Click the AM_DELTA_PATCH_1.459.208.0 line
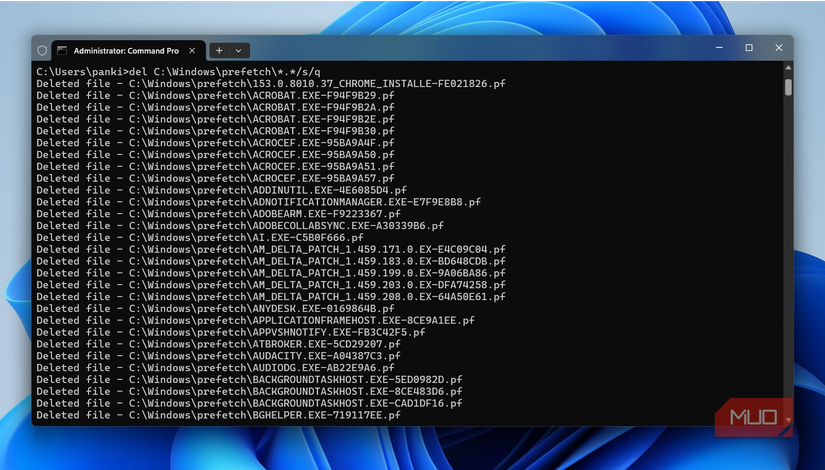825x470 pixels. point(271,297)
